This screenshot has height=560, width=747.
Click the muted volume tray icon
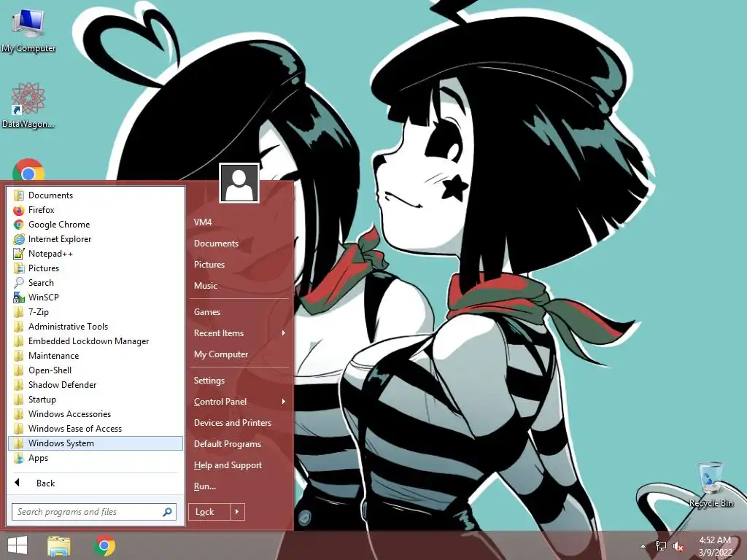pyautogui.click(x=678, y=546)
